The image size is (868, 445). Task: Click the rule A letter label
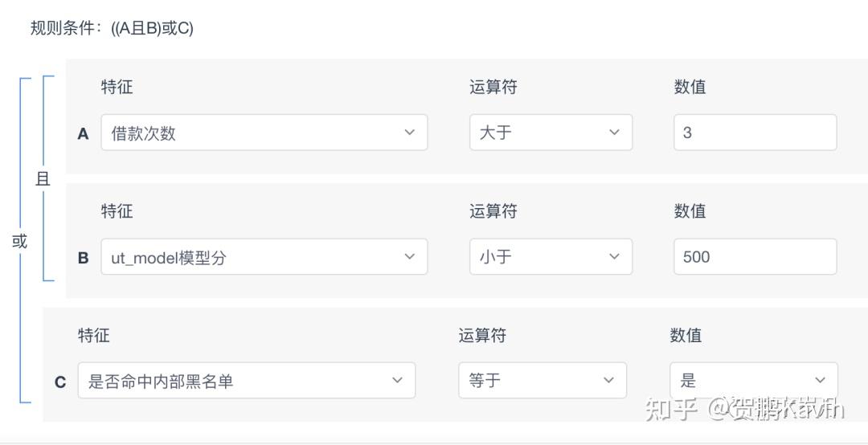point(83,134)
